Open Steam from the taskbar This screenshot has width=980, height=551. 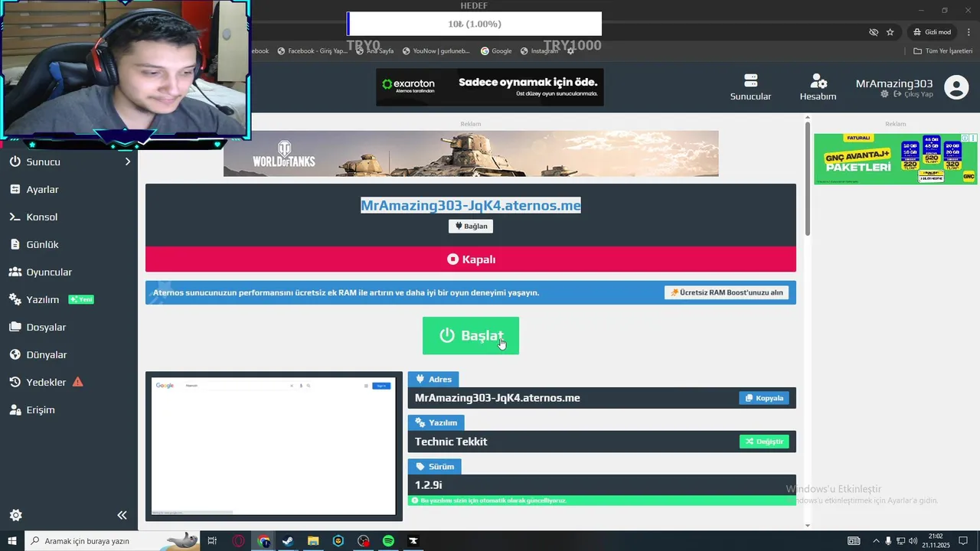coord(288,541)
